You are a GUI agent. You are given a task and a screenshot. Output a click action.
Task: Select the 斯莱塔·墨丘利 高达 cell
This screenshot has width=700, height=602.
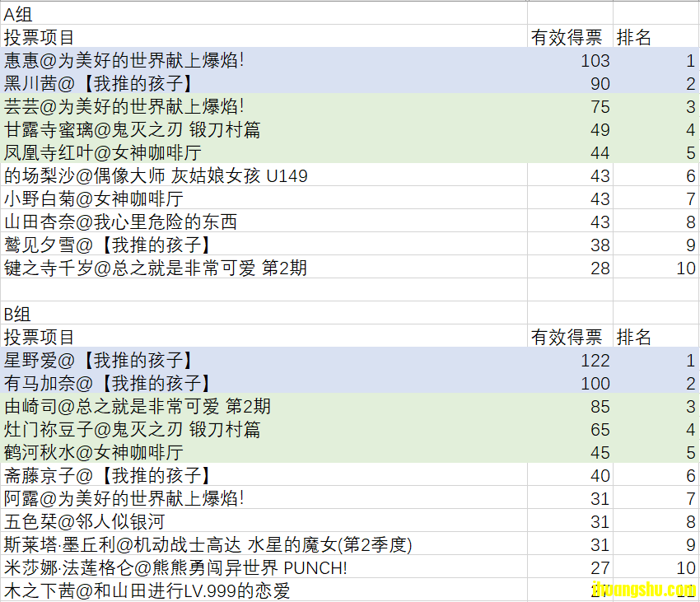click(264, 544)
